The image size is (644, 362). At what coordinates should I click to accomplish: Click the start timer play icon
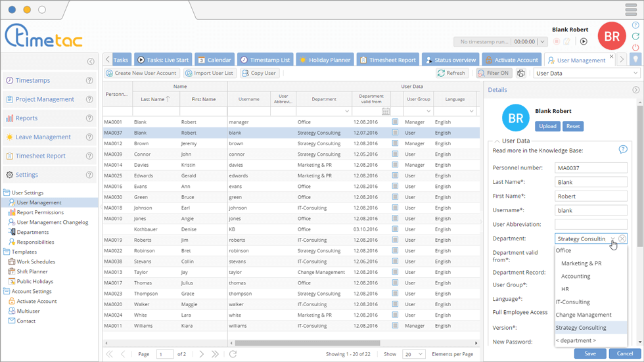[x=584, y=41]
